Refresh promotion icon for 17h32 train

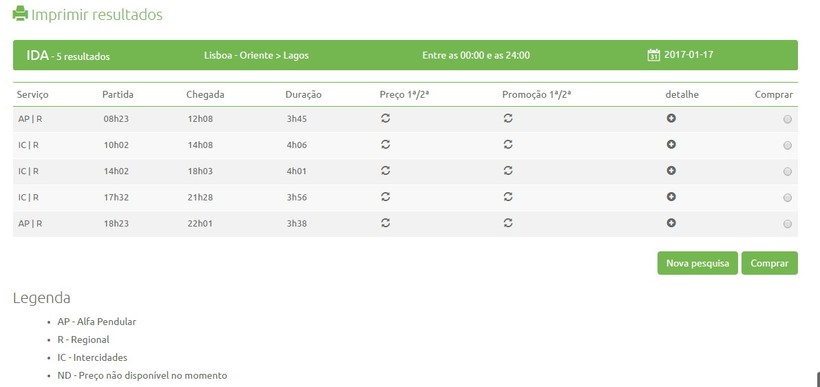coord(508,197)
